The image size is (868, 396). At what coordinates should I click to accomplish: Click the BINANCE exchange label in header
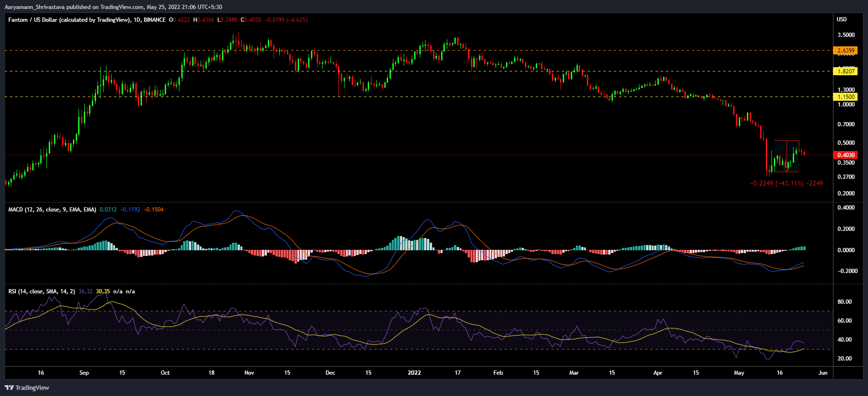(154, 20)
